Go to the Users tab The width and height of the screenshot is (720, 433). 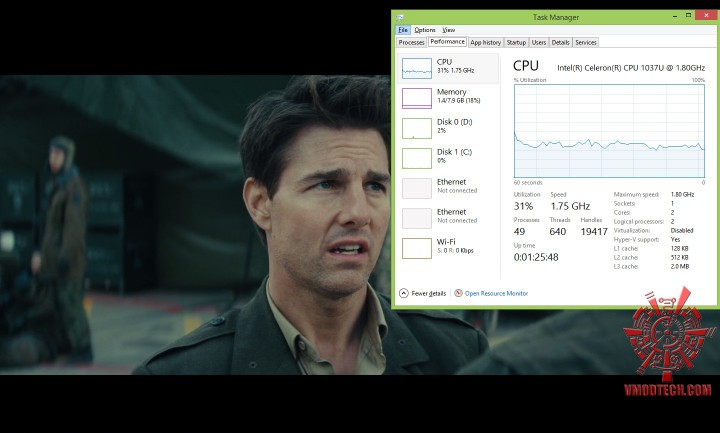coord(539,42)
